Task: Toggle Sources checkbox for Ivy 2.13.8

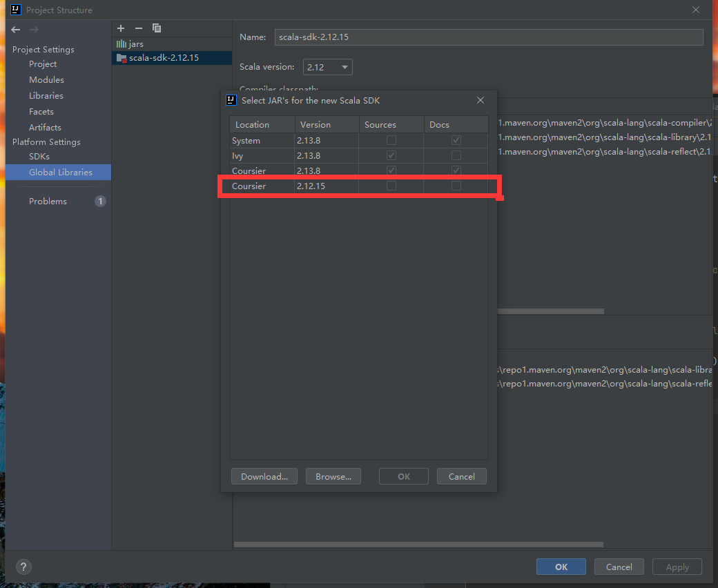Action: 391,155
